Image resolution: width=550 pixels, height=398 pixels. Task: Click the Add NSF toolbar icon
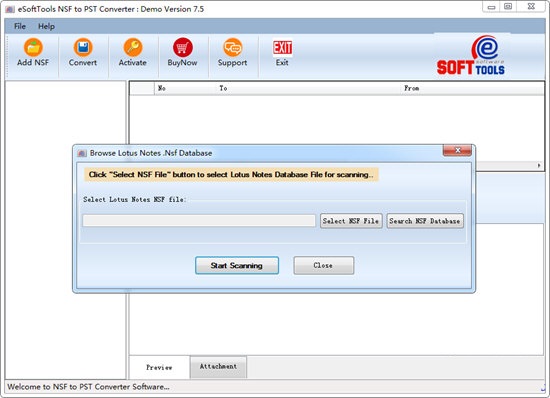point(33,47)
